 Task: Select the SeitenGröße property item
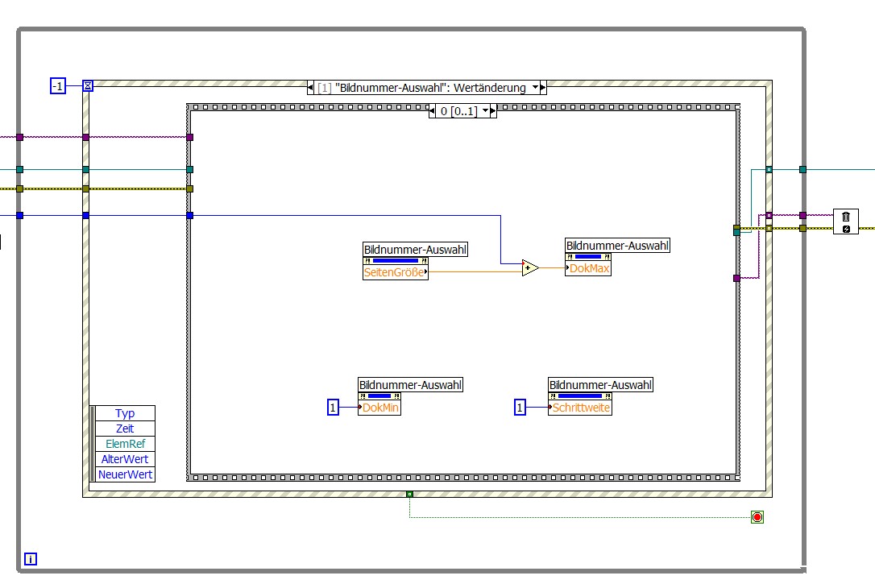(x=395, y=272)
